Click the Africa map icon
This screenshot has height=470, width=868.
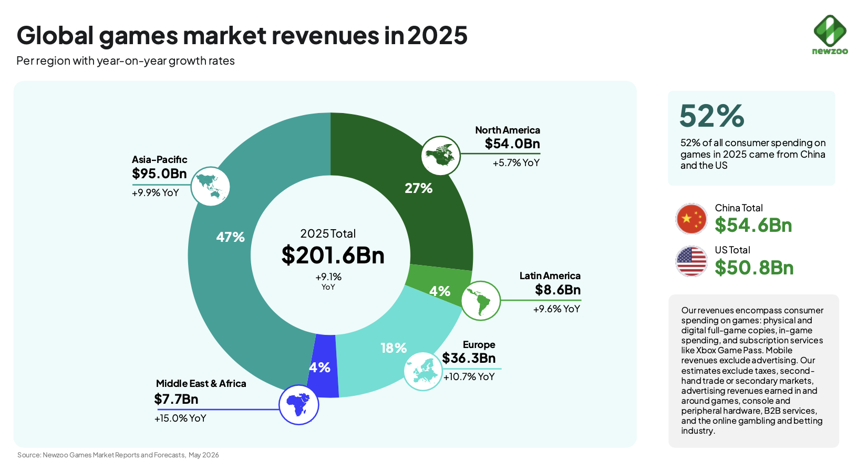[298, 405]
